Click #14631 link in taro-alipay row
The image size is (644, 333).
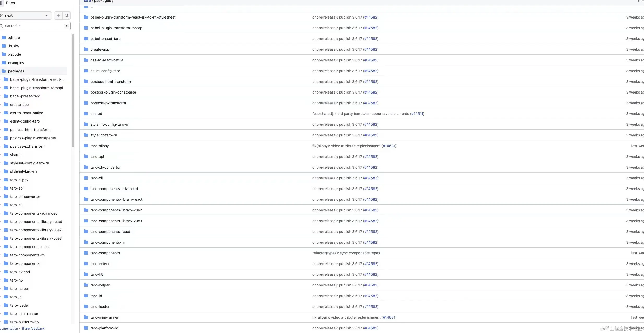coord(389,146)
